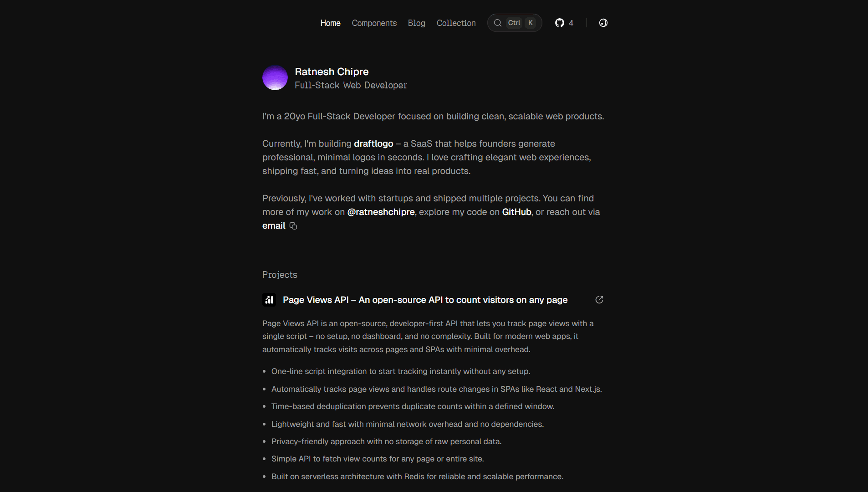The width and height of the screenshot is (868, 492).
Task: Toggle the dark/light theme icon
Action: pos(603,23)
